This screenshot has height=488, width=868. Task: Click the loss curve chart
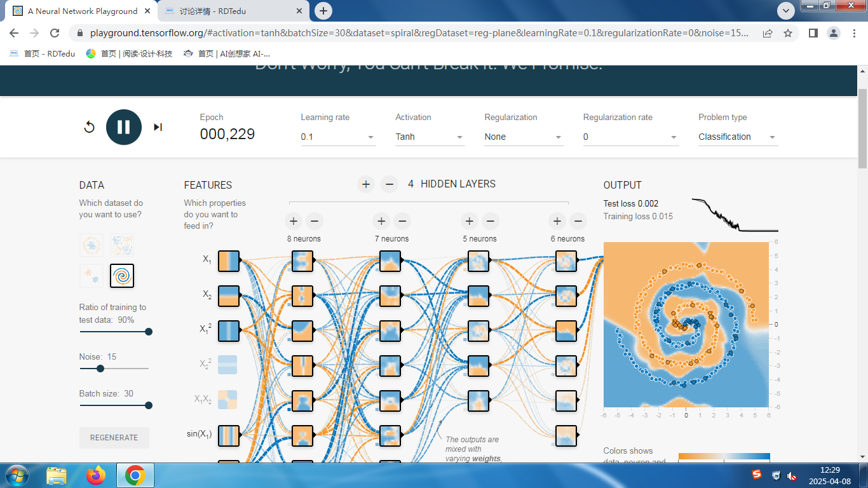(735, 215)
